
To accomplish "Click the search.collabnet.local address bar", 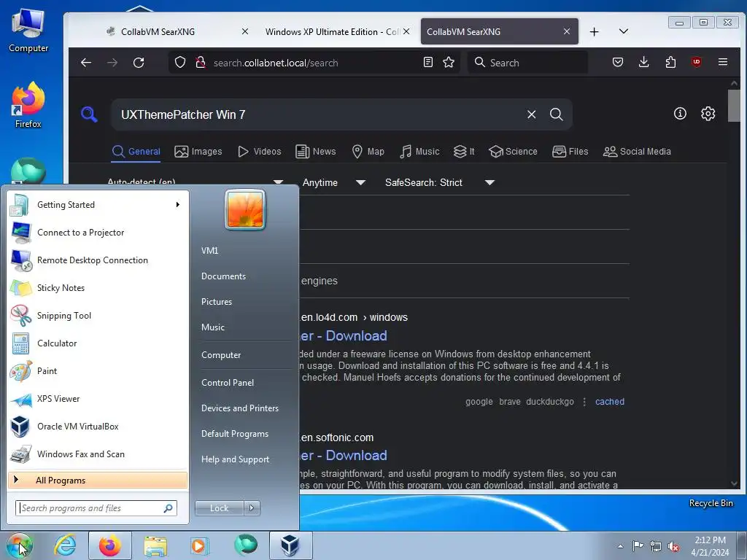I will pos(314,63).
